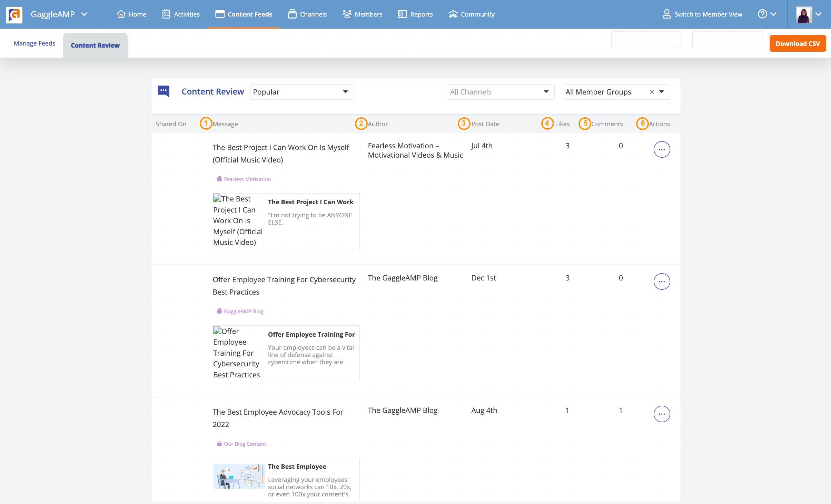
Task: Open actions menu for Fearless Motivation post
Action: pos(662,149)
